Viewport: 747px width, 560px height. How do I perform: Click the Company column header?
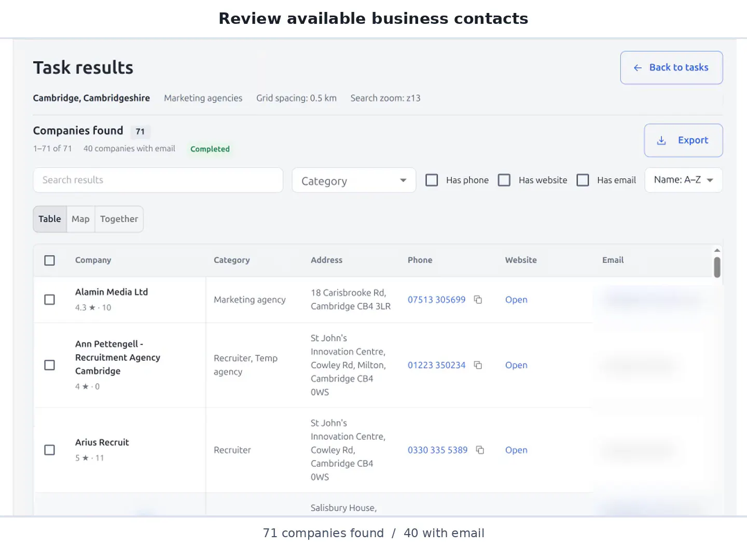93,260
